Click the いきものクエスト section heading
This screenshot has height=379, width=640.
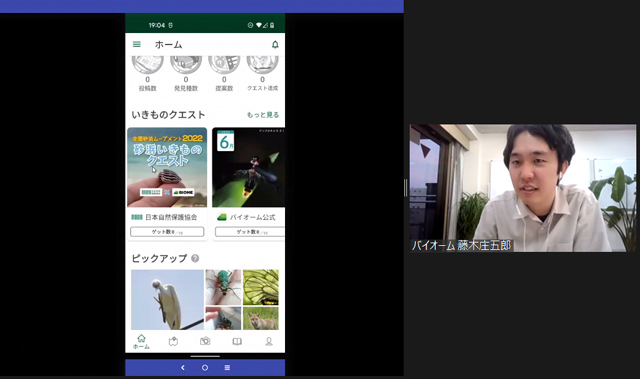(168, 115)
